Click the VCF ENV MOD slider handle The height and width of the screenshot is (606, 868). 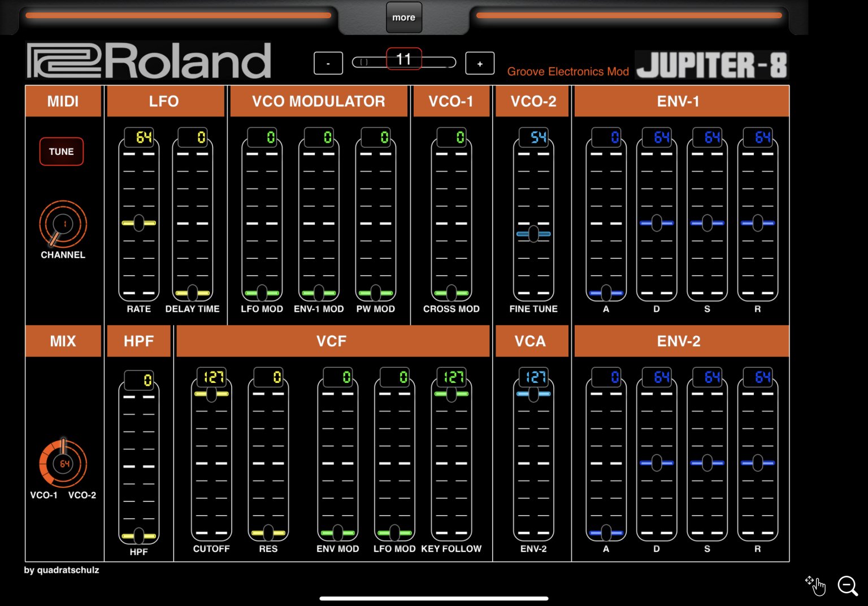[338, 533]
